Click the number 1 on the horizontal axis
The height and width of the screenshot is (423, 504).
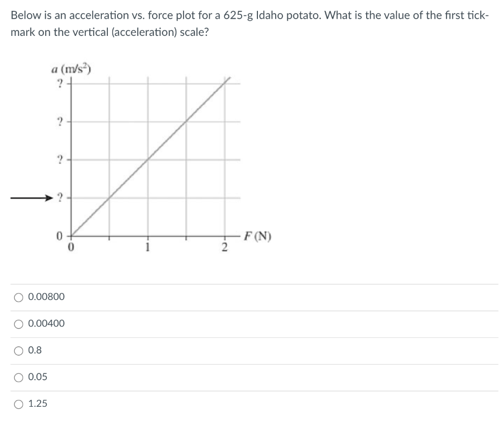tap(148, 245)
